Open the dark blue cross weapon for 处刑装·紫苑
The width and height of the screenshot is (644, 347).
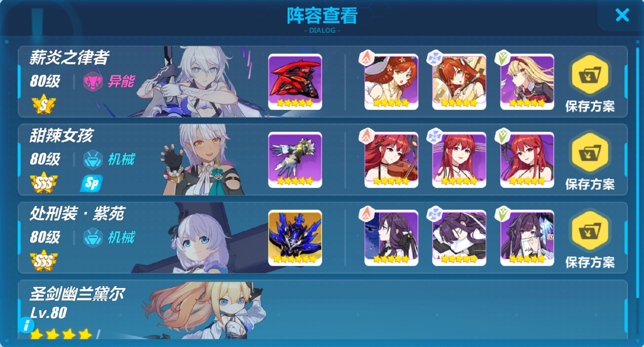[x=295, y=238]
